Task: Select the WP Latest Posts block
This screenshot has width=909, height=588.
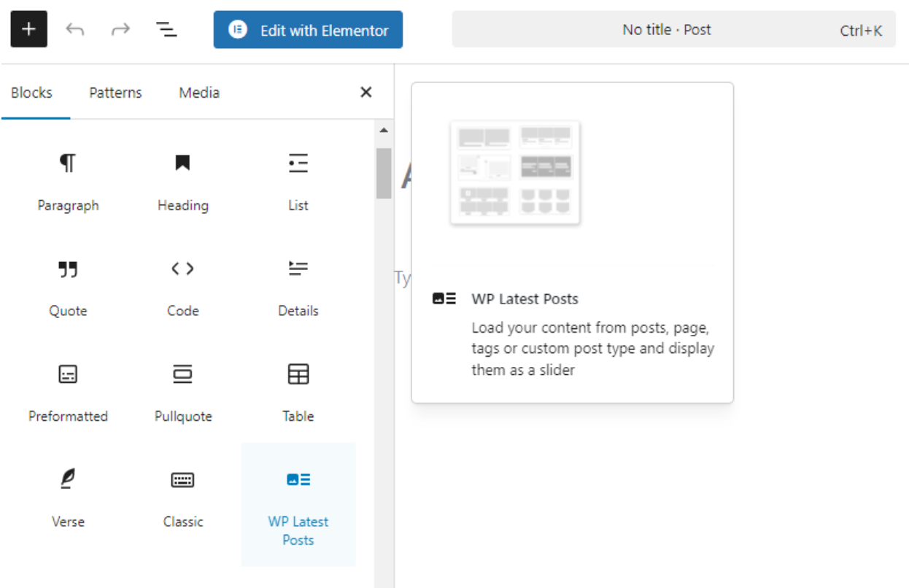Action: click(x=298, y=504)
